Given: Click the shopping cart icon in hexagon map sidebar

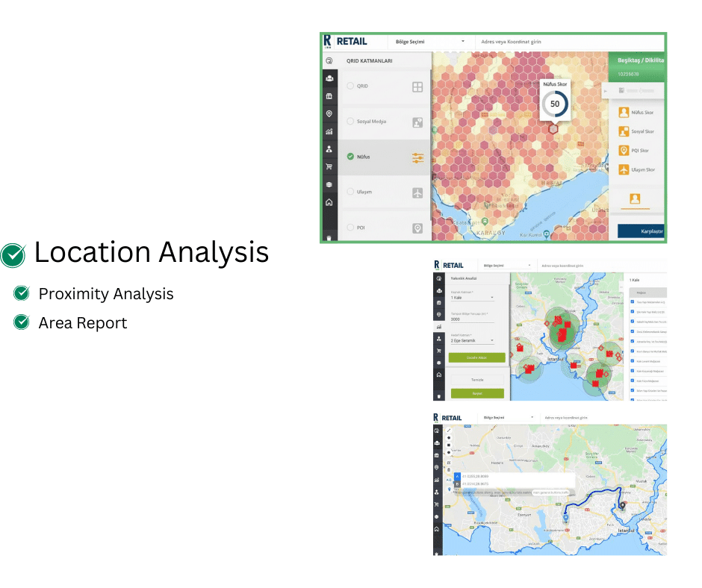Looking at the screenshot, I should click(329, 166).
